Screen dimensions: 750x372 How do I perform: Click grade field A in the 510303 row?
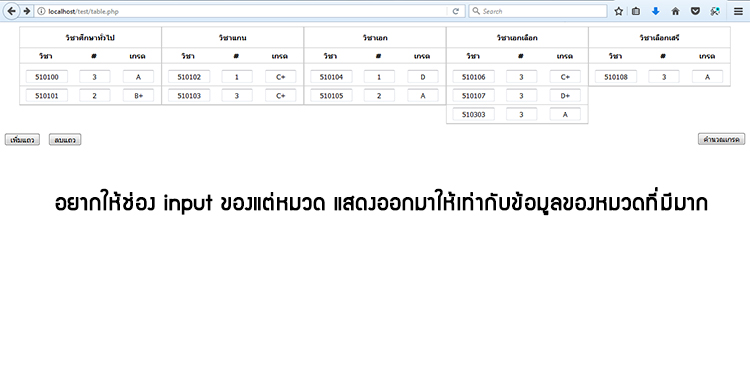pos(565,114)
